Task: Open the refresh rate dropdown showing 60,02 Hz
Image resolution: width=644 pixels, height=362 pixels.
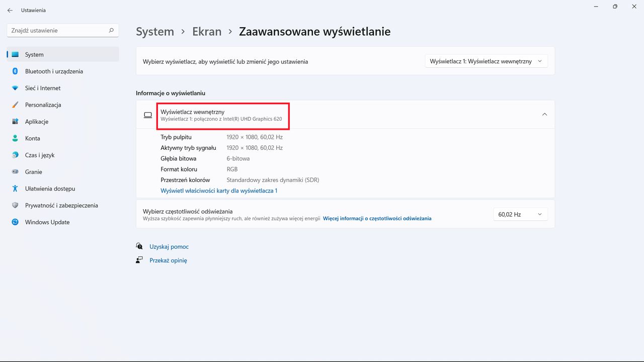Action: (520, 214)
